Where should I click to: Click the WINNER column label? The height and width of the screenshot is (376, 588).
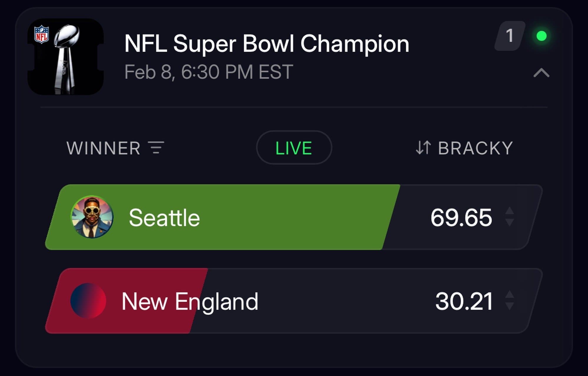point(103,148)
